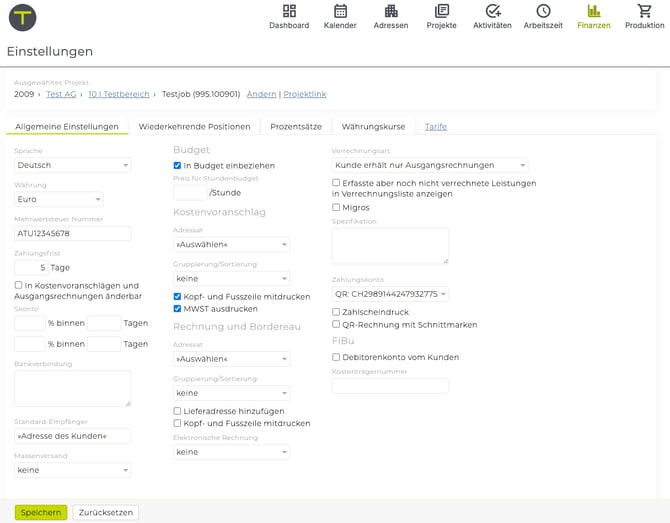Image resolution: width=670 pixels, height=523 pixels.
Task: Expand the Sprache dropdown showing Deutsch
Action: [72, 165]
